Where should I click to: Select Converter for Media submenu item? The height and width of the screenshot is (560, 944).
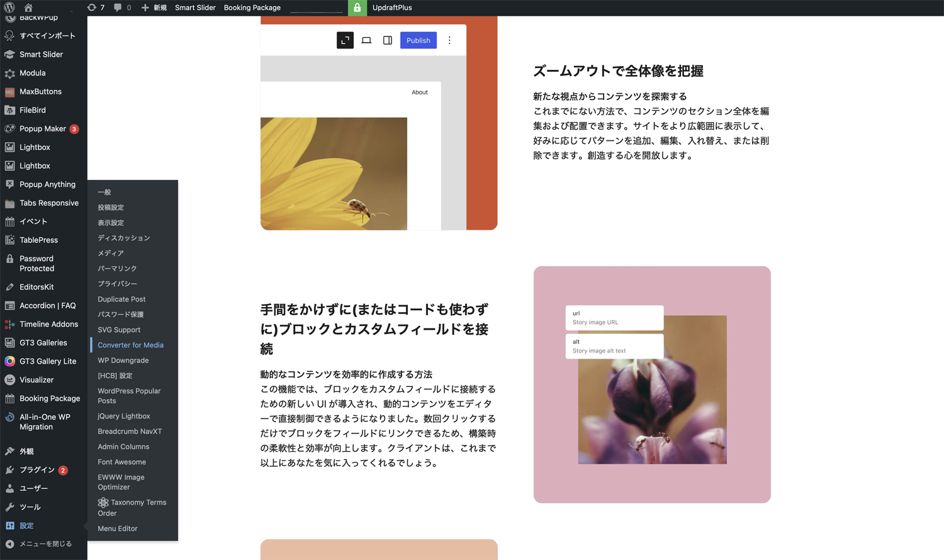(130, 345)
